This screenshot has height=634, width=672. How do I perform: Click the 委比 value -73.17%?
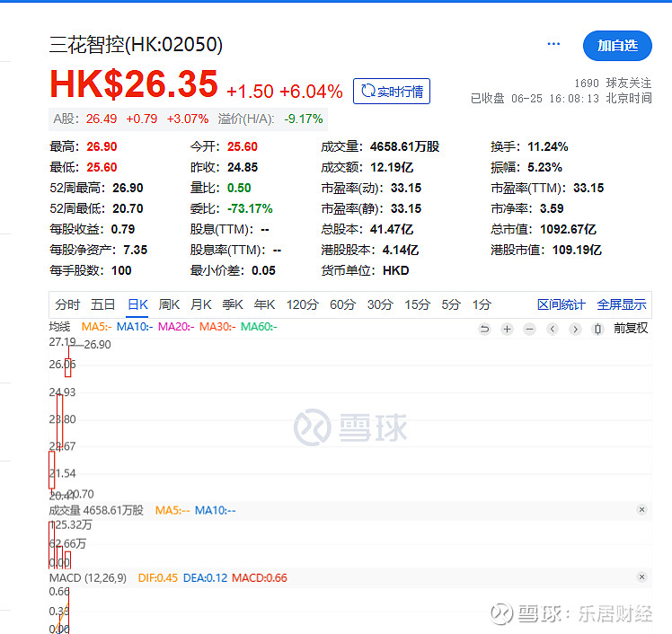pyautogui.click(x=250, y=208)
